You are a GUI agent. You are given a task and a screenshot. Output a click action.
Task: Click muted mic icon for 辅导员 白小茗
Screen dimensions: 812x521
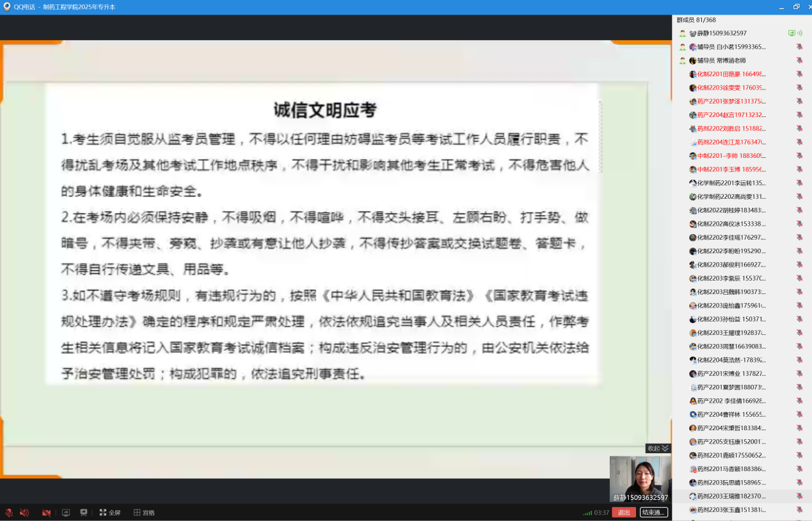(799, 47)
